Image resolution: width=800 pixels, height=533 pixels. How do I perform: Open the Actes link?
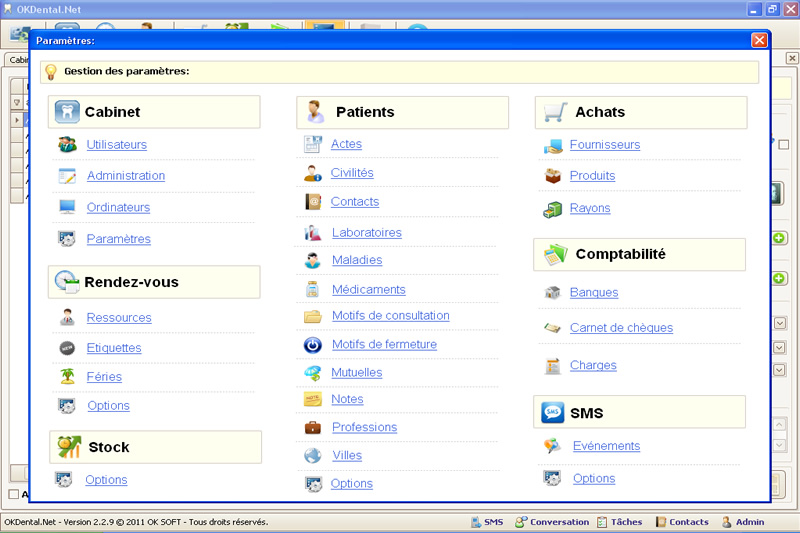point(346,144)
